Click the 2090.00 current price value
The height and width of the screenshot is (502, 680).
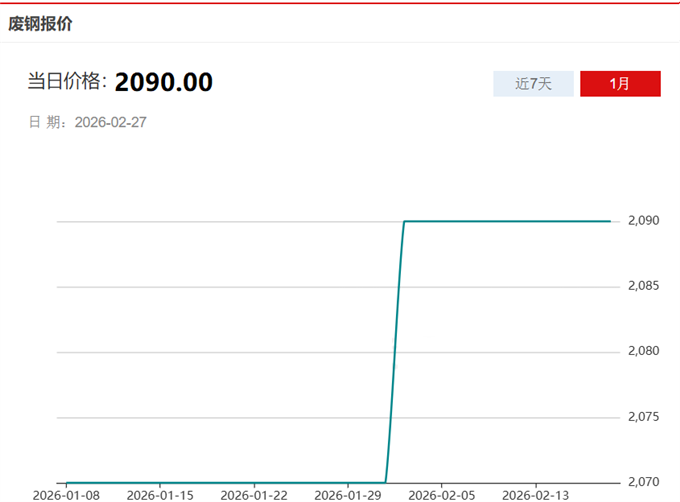click(163, 82)
